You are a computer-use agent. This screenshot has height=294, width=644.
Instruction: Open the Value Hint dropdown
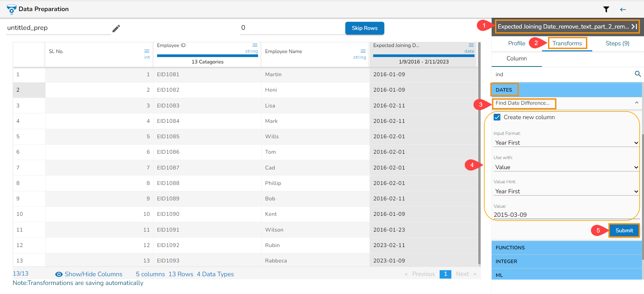point(566,191)
